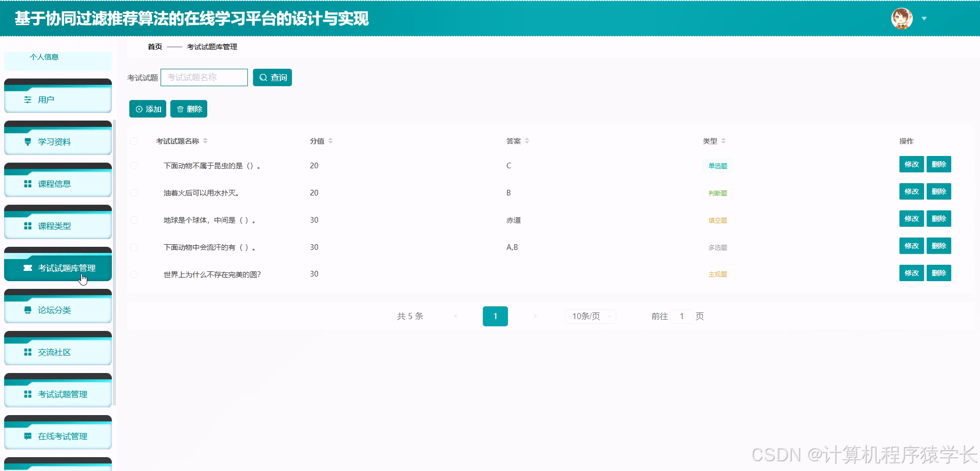Image resolution: width=980 pixels, height=471 pixels.
Task: Click the trash icon on the 删除 button
Action: [180, 109]
